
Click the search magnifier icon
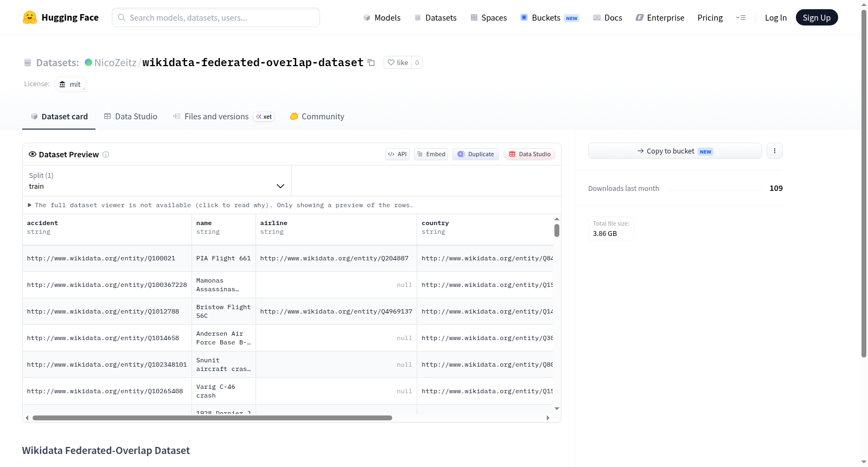122,17
